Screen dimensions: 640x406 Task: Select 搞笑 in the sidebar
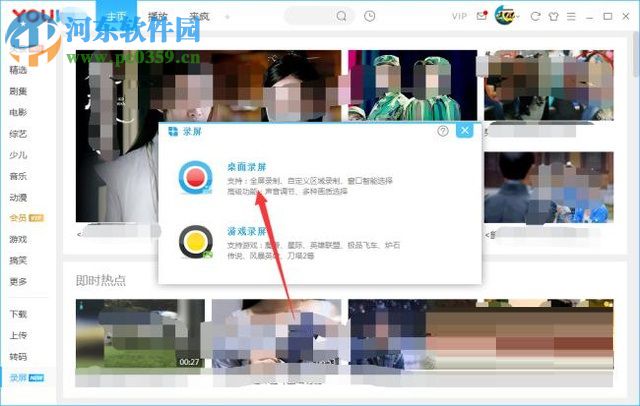click(x=18, y=260)
